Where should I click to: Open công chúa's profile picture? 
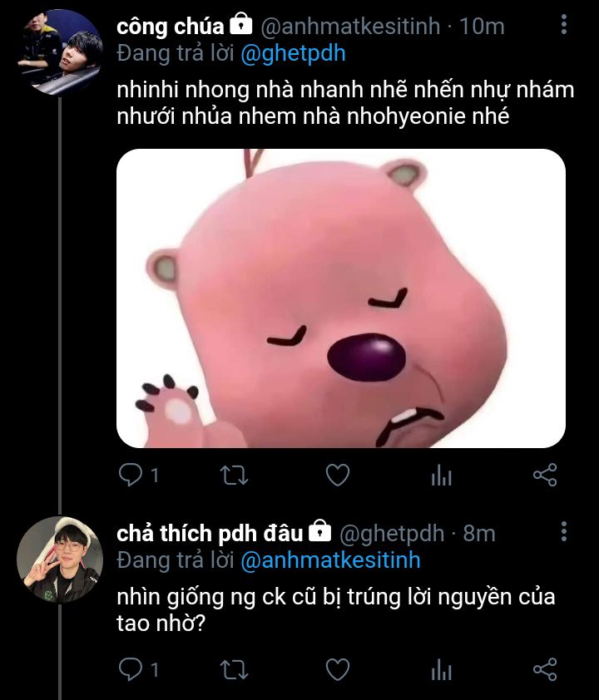click(x=60, y=52)
